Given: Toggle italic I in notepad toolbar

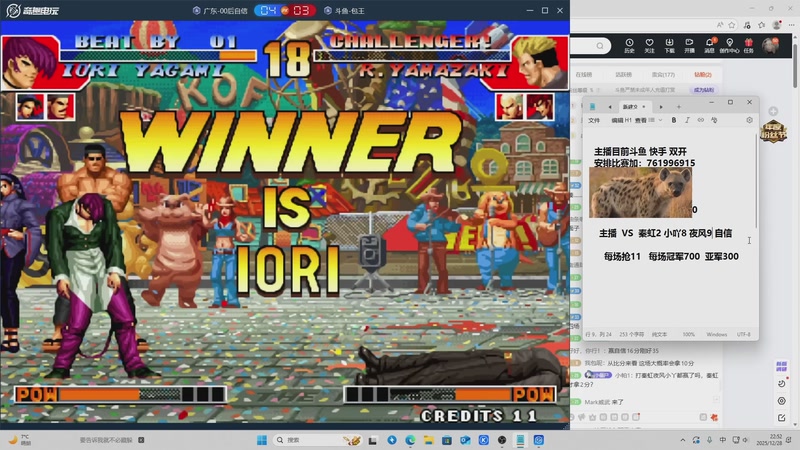Looking at the screenshot, I should [687, 120].
